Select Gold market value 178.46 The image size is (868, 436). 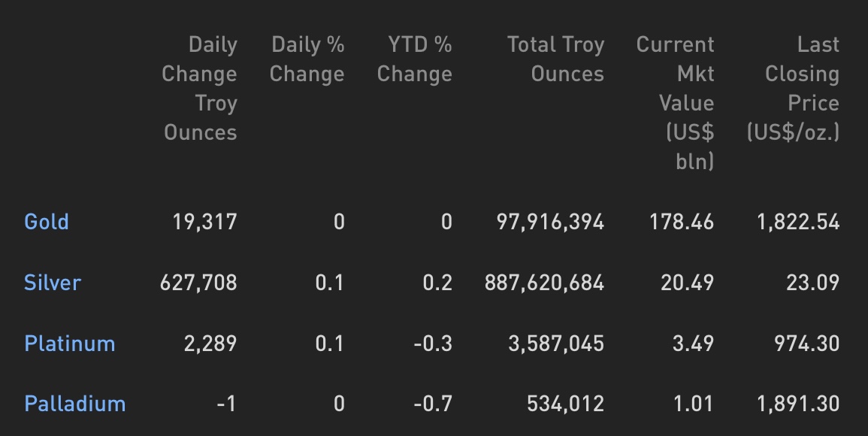pyautogui.click(x=682, y=223)
